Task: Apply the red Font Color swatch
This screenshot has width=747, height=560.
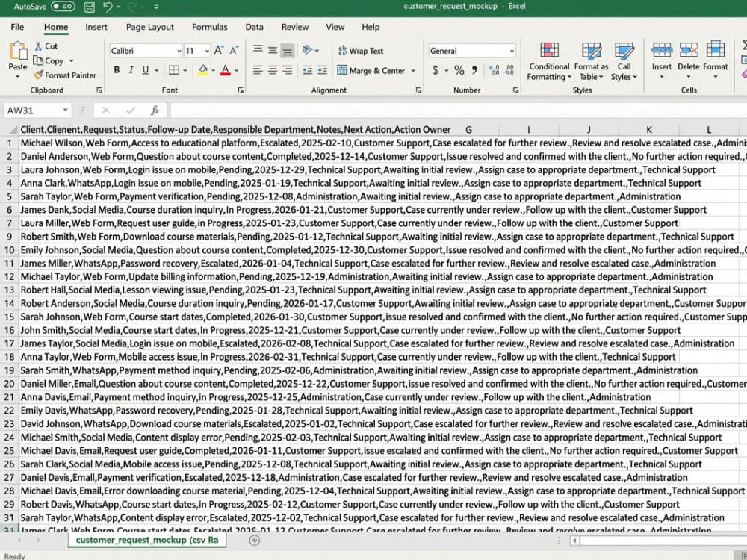Action: coord(226,70)
